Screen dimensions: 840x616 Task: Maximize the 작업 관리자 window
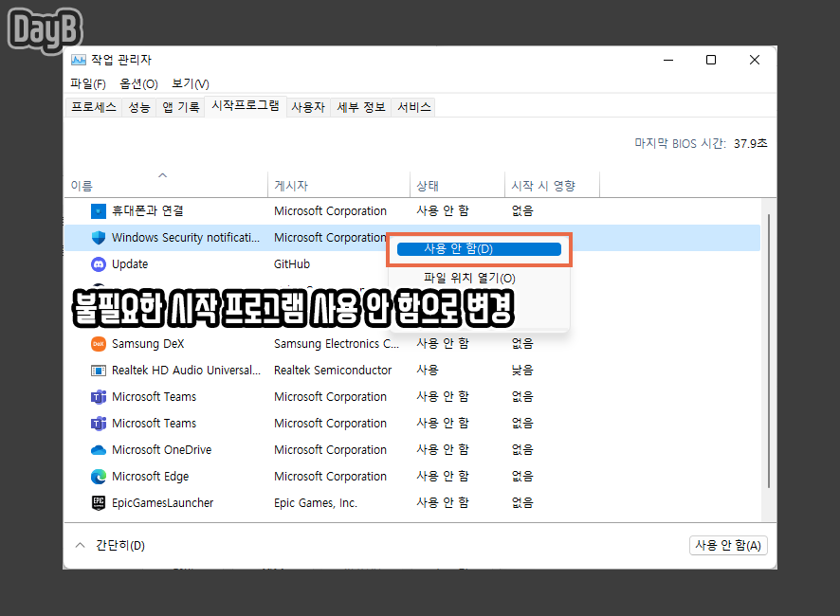pyautogui.click(x=711, y=60)
